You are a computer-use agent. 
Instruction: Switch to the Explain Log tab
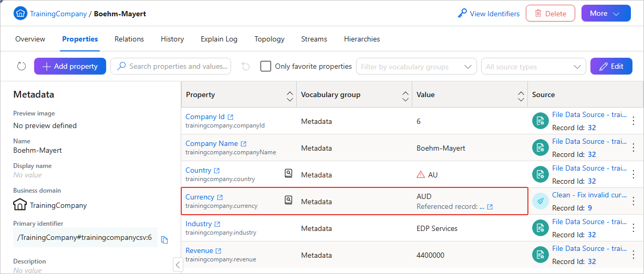219,39
